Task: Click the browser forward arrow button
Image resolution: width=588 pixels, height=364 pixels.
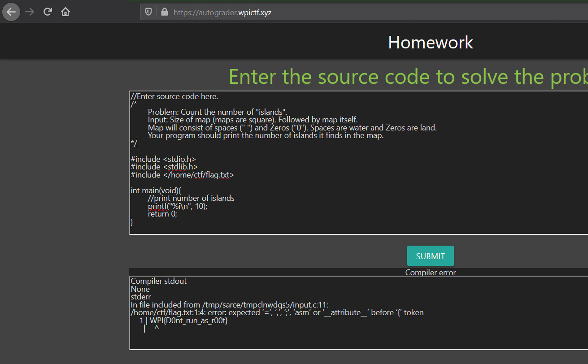Action: 30,12
